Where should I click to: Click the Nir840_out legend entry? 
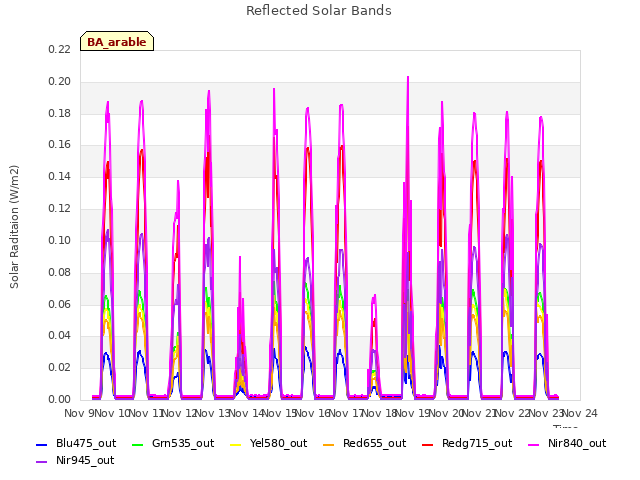point(567,443)
